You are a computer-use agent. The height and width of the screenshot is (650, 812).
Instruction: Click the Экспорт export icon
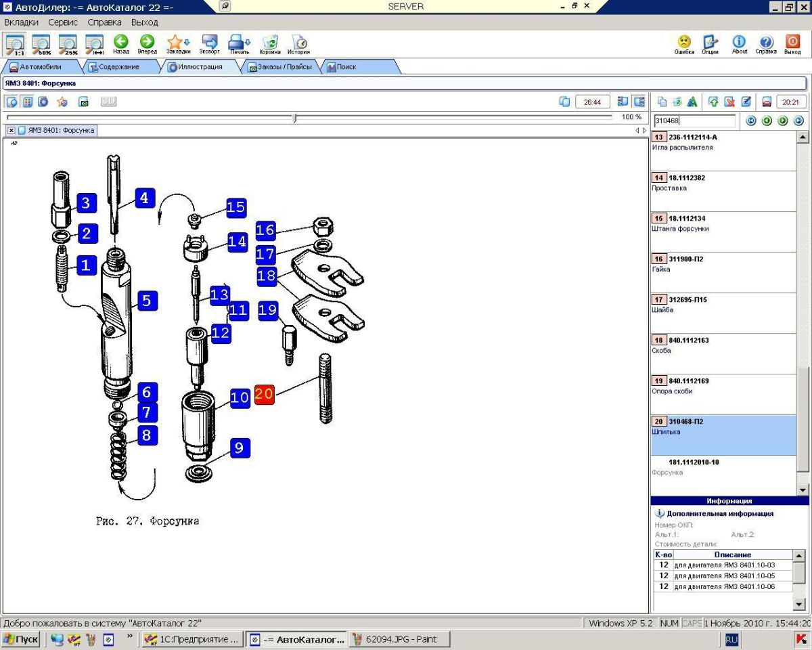pos(210,45)
